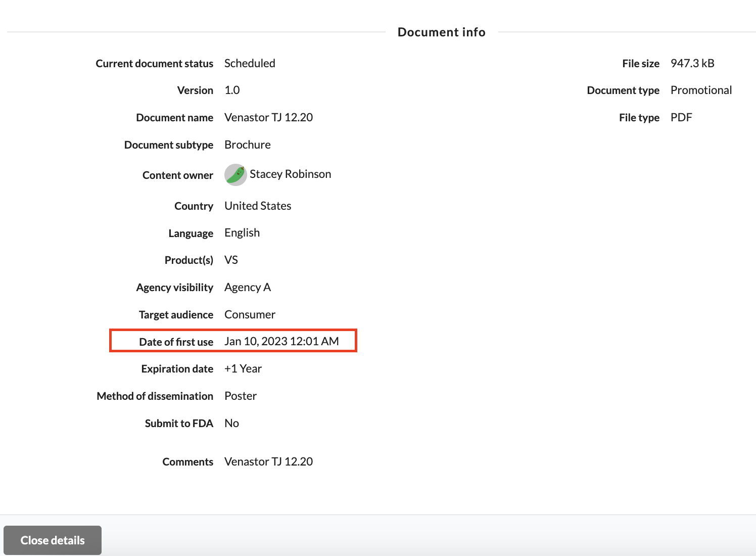
Task: Click the Document subtype label
Action: click(x=169, y=145)
